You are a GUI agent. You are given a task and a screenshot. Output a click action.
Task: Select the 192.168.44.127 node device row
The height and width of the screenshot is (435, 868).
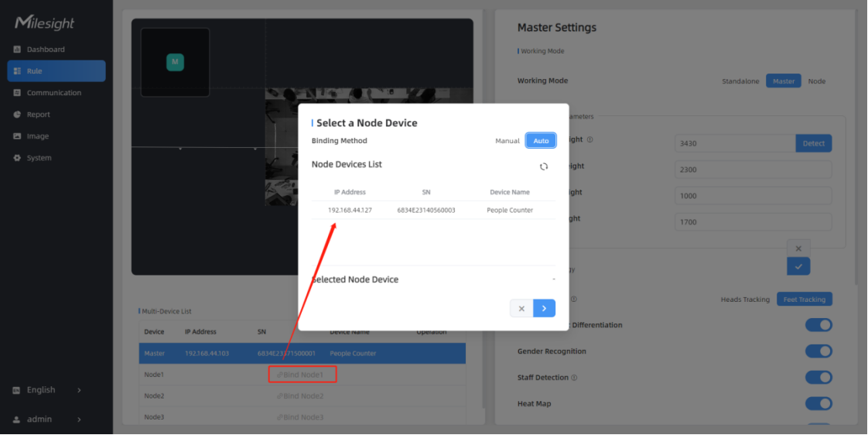432,211
